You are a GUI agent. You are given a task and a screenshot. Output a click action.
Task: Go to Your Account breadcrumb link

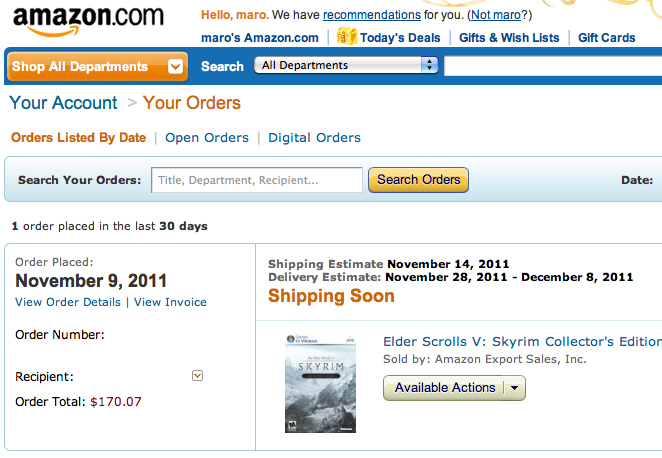[x=63, y=103]
